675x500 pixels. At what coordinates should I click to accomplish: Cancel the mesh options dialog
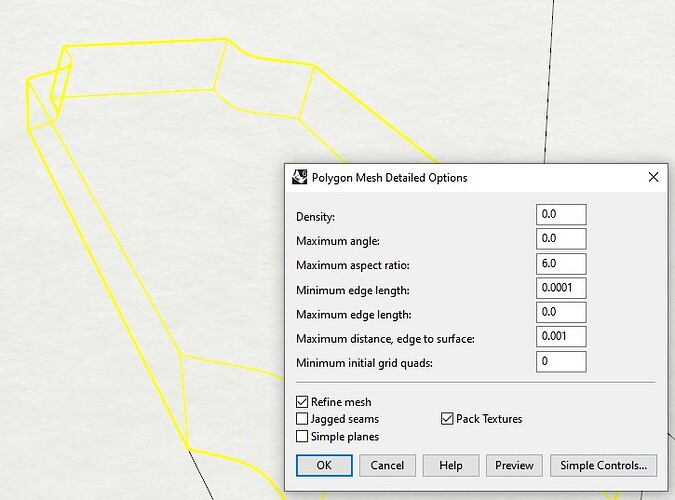coord(387,465)
